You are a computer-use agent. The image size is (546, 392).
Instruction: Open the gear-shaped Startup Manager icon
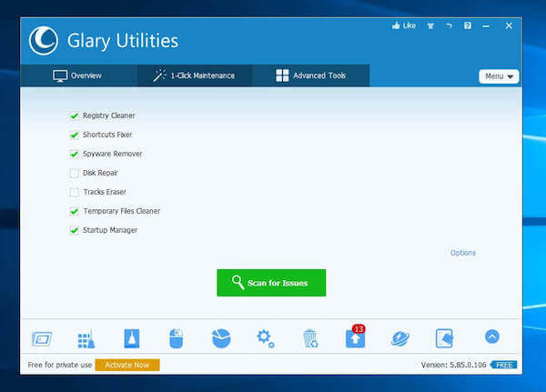pyautogui.click(x=265, y=338)
